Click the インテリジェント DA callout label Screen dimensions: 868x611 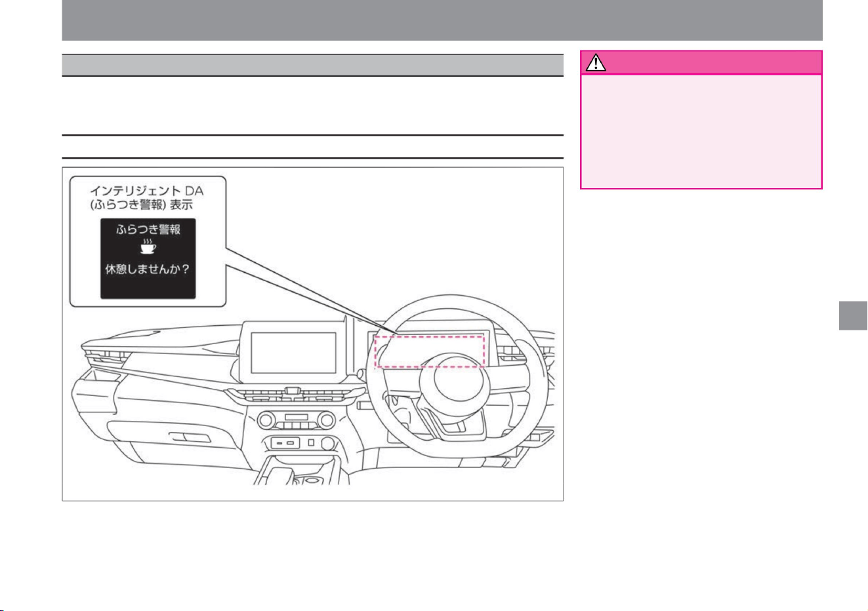(147, 191)
